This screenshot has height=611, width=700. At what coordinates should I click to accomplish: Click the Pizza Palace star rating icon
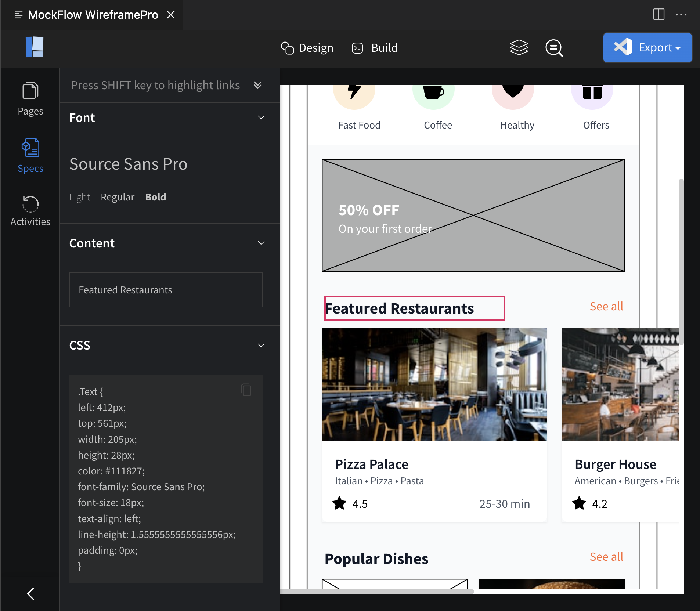click(x=339, y=503)
